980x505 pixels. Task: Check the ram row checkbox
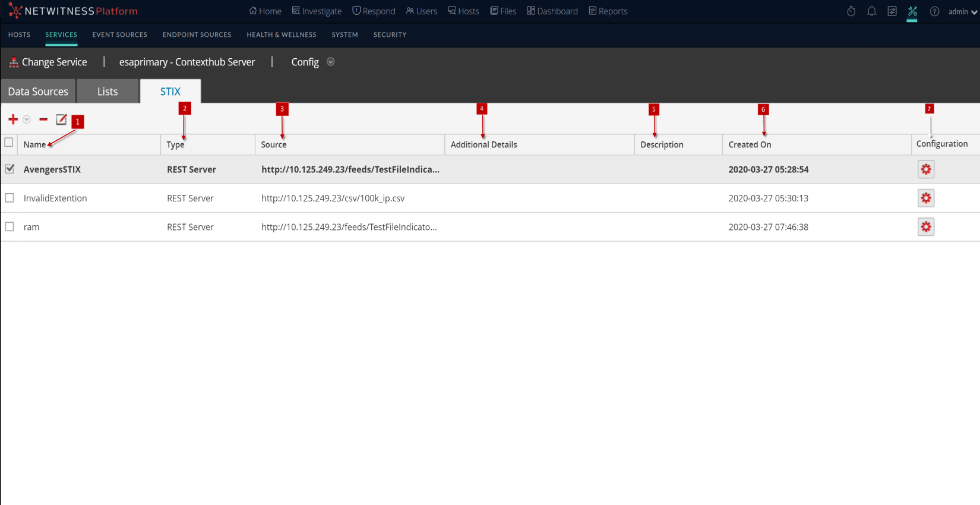(10, 226)
